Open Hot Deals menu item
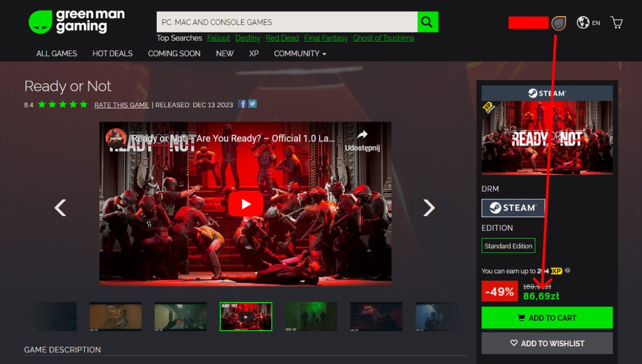The width and height of the screenshot is (642, 364). 113,53
